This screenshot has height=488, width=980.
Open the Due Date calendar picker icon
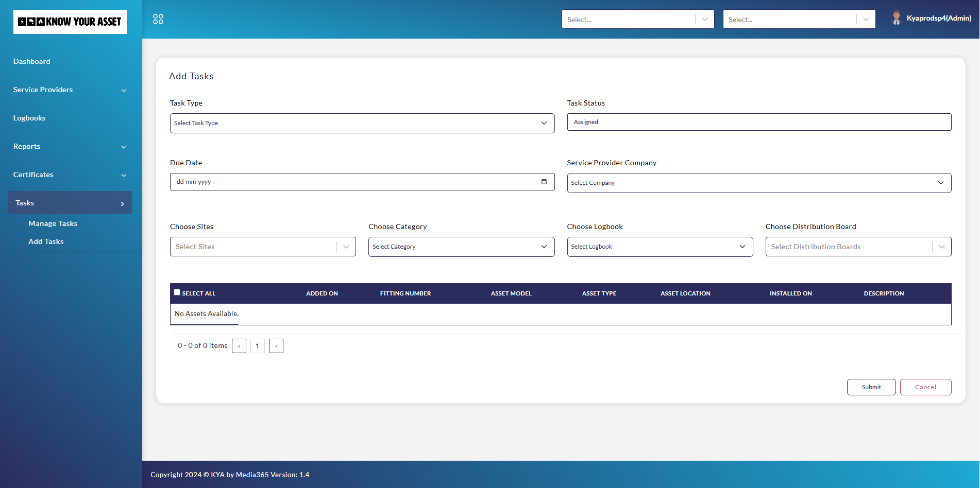[x=544, y=182]
